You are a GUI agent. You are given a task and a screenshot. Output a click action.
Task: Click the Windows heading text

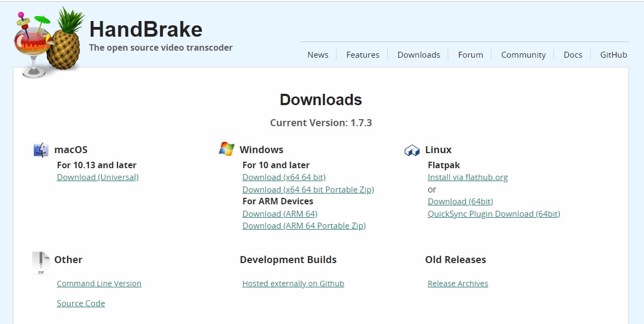tap(262, 150)
